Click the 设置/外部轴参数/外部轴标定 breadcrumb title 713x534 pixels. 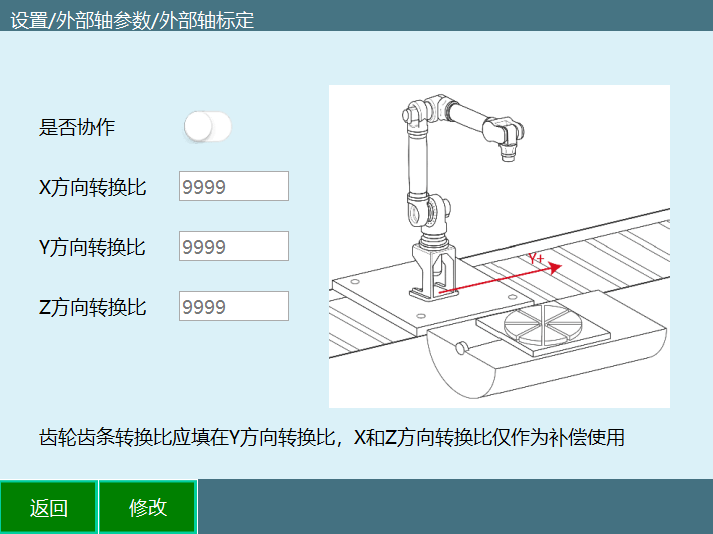click(132, 20)
